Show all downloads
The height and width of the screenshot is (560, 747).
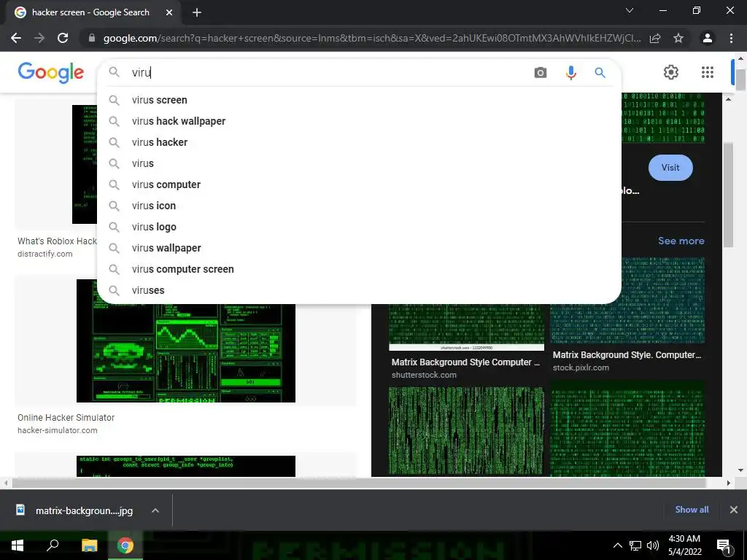click(x=692, y=510)
